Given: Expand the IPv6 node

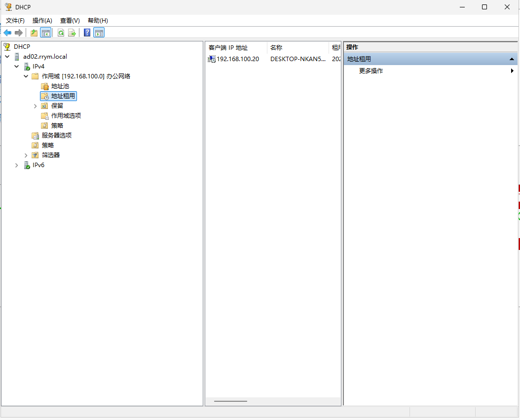Looking at the screenshot, I should pos(17,165).
